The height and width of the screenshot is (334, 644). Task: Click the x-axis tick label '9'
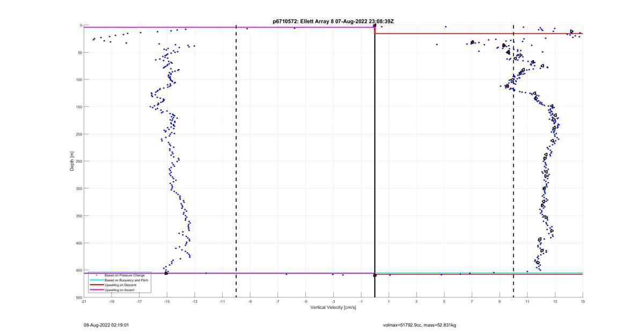pos(500,302)
